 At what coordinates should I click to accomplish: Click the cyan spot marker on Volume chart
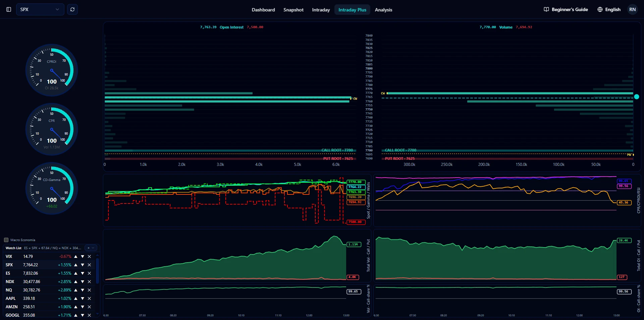(637, 97)
